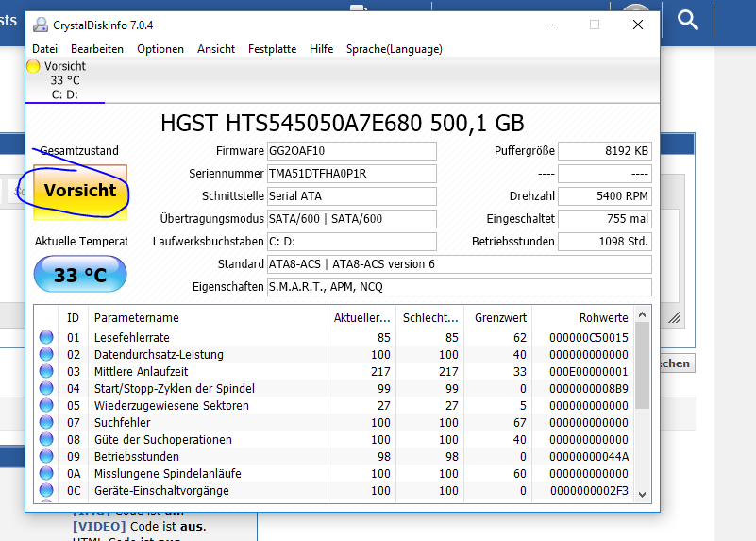Screen dimensions: 756x541
Task: Click status orb for Lesefehlerrate row
Action: [46, 337]
